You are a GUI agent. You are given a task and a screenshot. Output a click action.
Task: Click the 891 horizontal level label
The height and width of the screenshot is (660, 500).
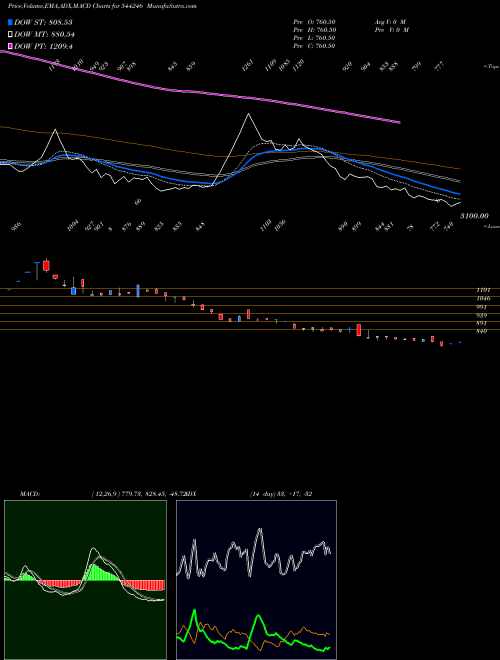(x=482, y=323)
